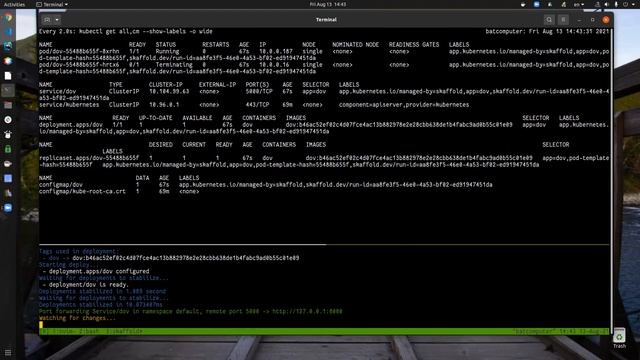Launch Chrome from the dock
The height and width of the screenshot is (360, 640).
coord(8,17)
